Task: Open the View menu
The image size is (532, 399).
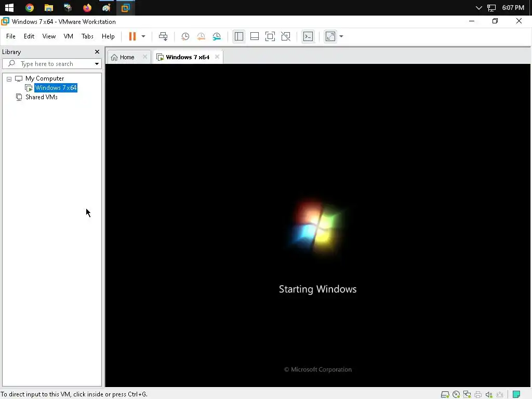Action: (x=49, y=36)
